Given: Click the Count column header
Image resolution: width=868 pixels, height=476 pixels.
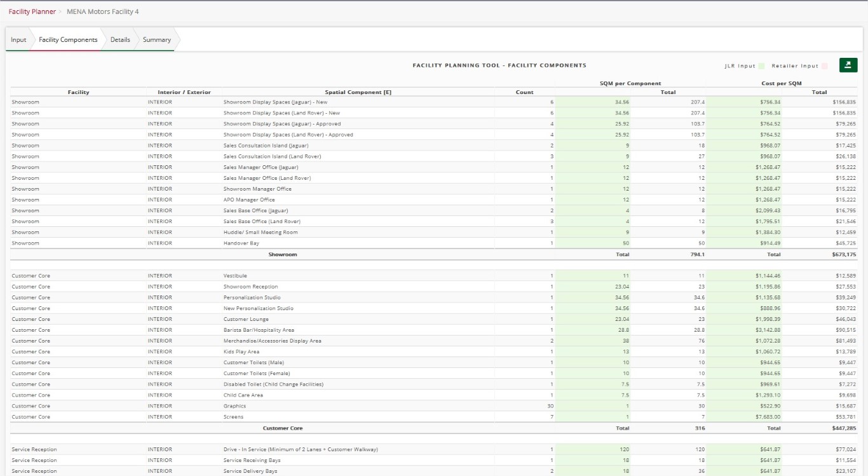Looking at the screenshot, I should (524, 92).
